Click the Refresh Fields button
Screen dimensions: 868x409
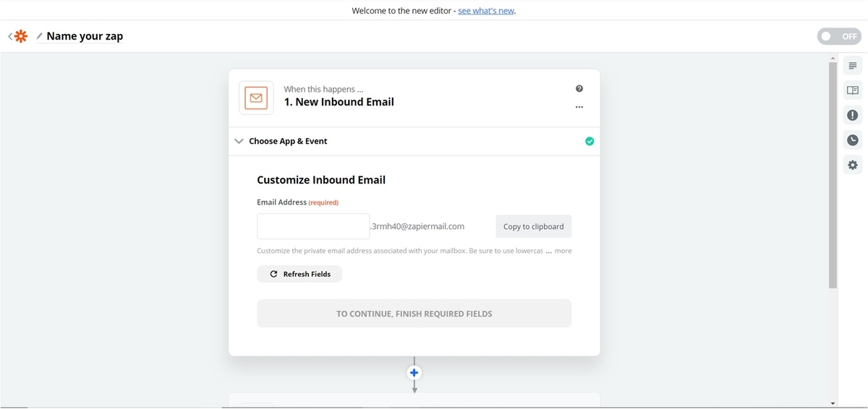coord(299,274)
